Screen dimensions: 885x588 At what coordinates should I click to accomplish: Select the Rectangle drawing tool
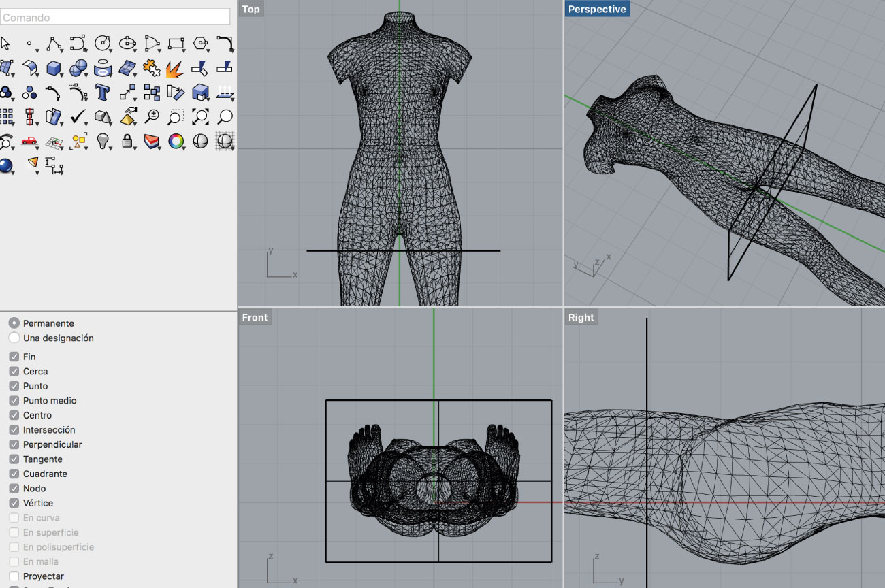pyautogui.click(x=176, y=44)
